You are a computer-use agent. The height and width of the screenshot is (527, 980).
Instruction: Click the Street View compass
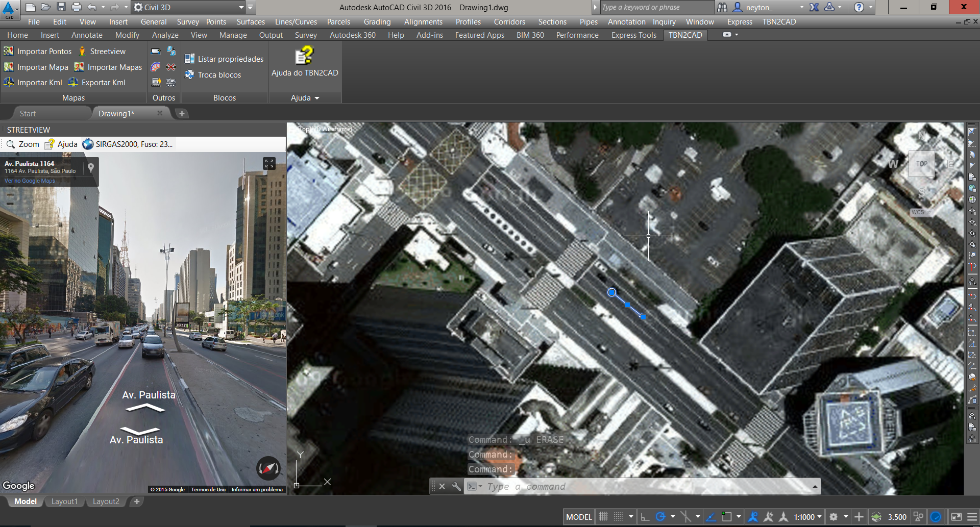268,468
